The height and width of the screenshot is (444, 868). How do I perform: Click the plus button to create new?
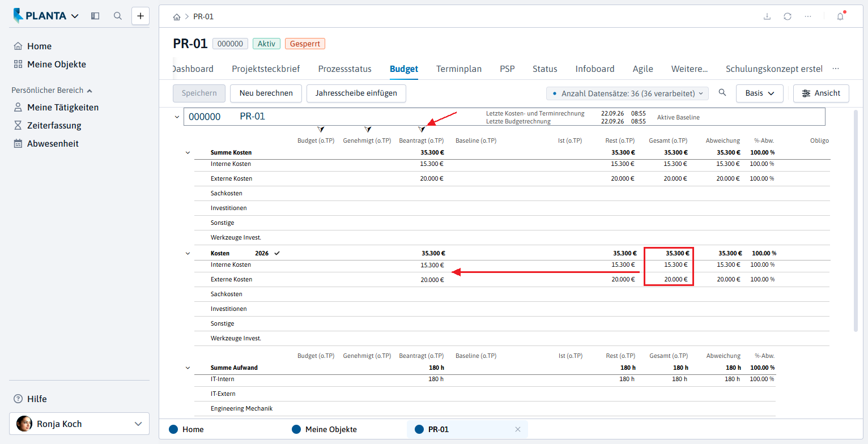point(141,16)
